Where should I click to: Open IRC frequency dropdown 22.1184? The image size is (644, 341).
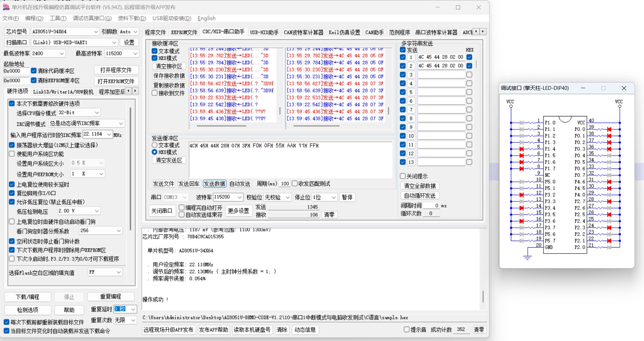pos(98,134)
